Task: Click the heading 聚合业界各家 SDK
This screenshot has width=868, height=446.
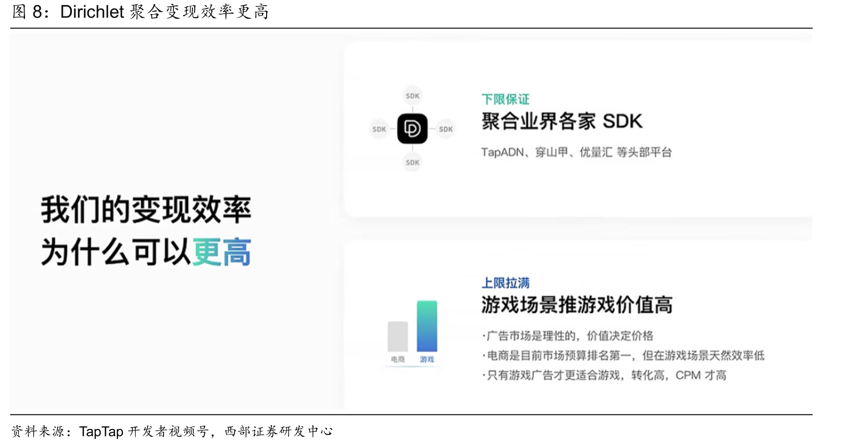Action: tap(562, 122)
